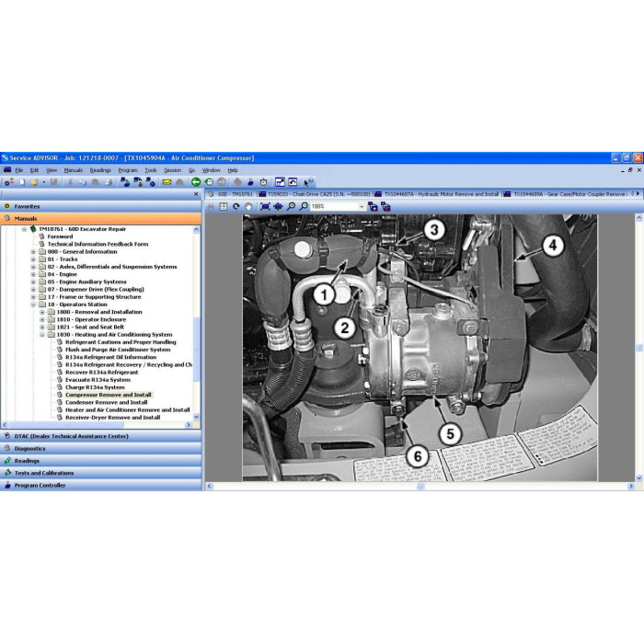Open the File menu
The image size is (644, 644).
tap(19, 170)
